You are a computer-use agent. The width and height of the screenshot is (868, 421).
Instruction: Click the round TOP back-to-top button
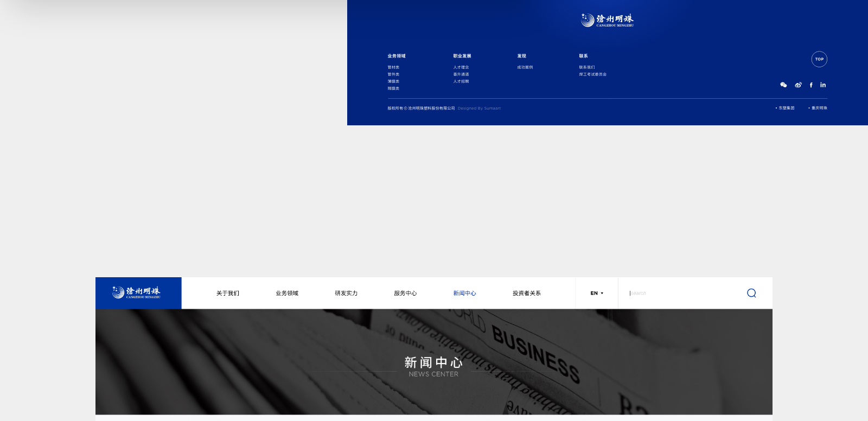[819, 59]
